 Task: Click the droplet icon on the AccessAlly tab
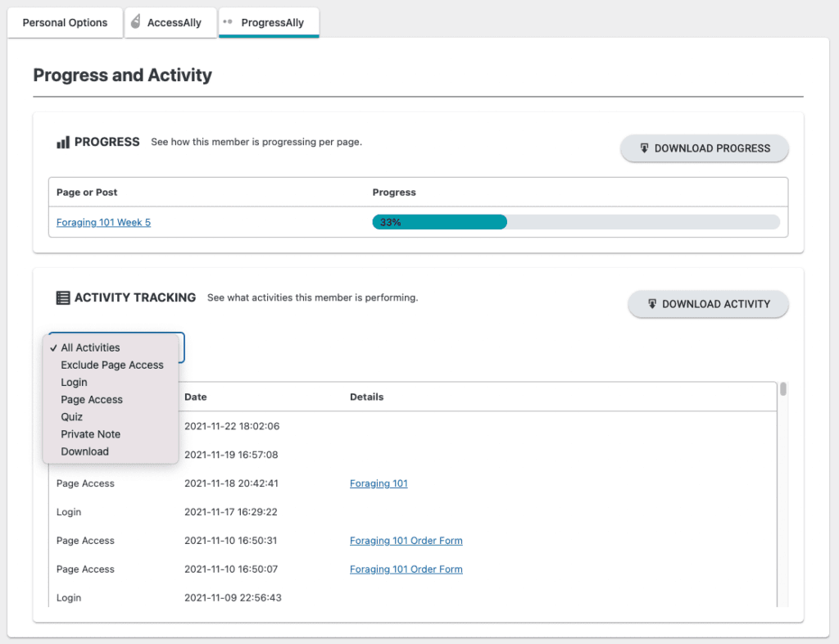click(136, 21)
